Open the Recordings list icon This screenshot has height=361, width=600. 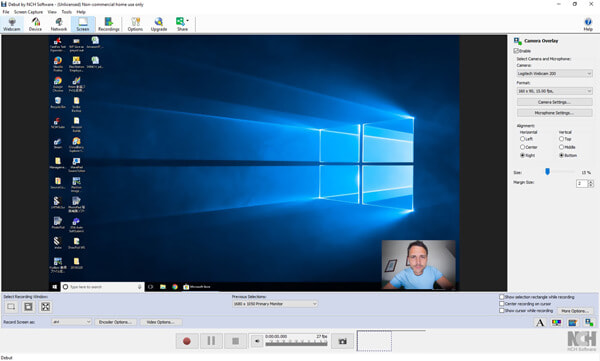pyautogui.click(x=109, y=24)
